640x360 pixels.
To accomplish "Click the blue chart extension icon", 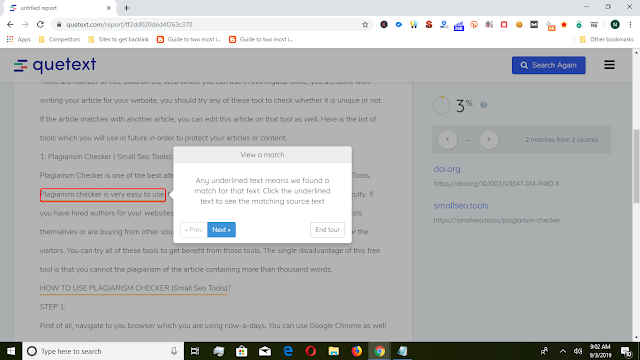I will [x=459, y=25].
